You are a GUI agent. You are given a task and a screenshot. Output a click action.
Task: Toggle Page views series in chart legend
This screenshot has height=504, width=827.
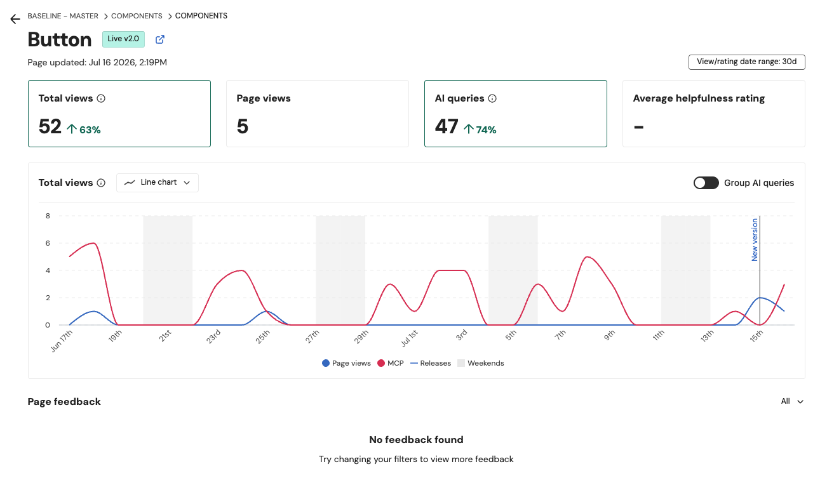(x=346, y=363)
